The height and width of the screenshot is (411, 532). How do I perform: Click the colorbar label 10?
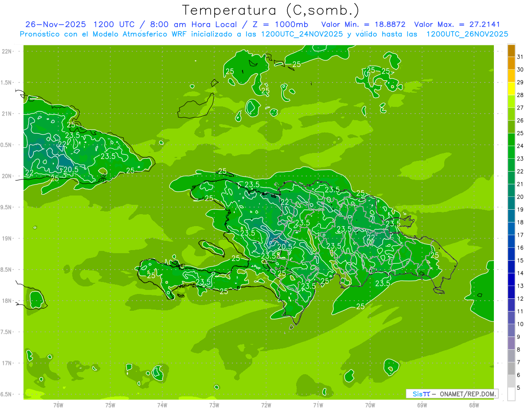click(x=520, y=324)
